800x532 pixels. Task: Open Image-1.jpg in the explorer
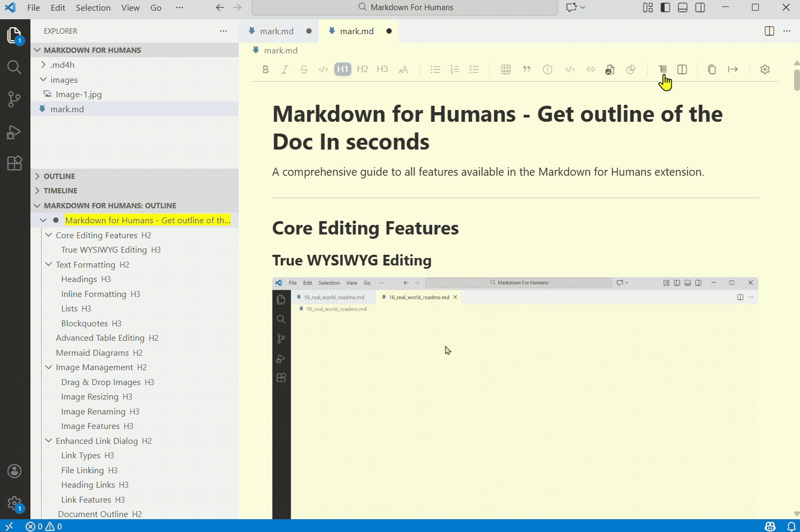pos(79,94)
